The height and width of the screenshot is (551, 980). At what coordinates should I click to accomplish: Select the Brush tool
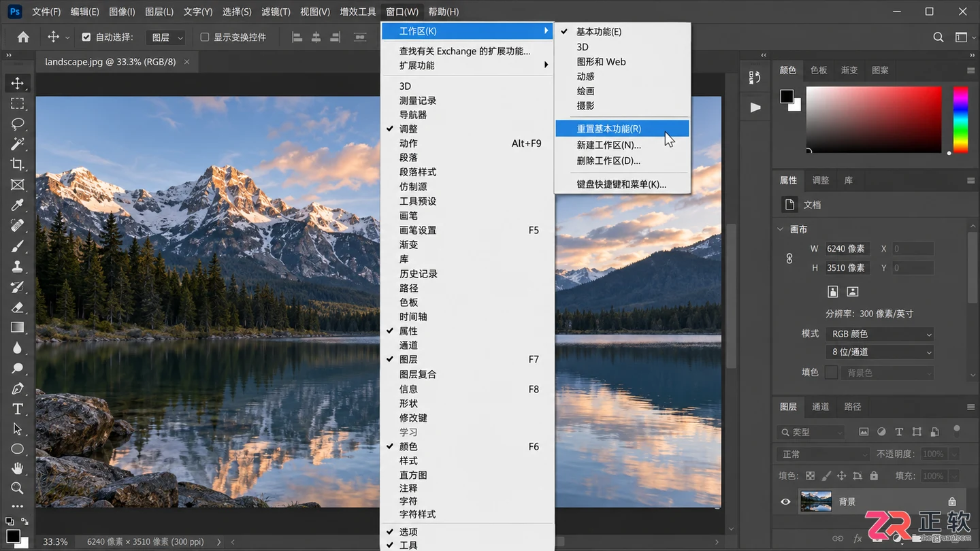pos(18,246)
